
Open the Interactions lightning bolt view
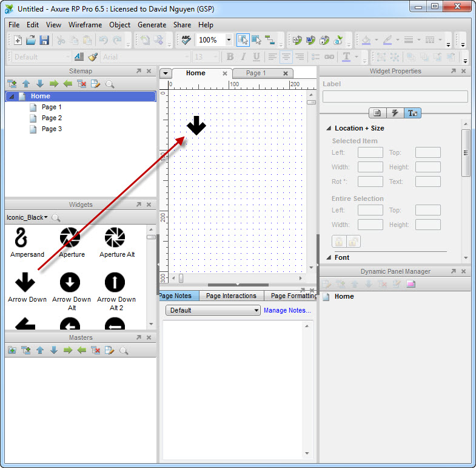point(395,113)
